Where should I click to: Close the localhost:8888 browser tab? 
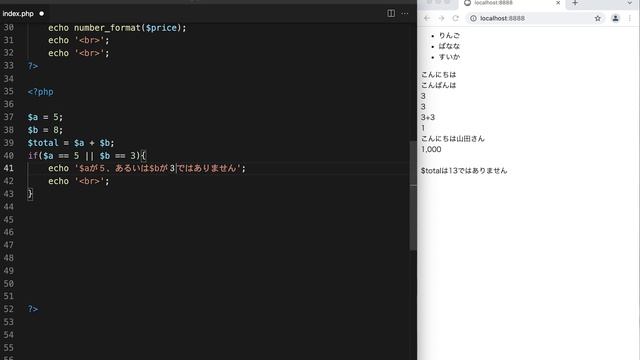558,3
